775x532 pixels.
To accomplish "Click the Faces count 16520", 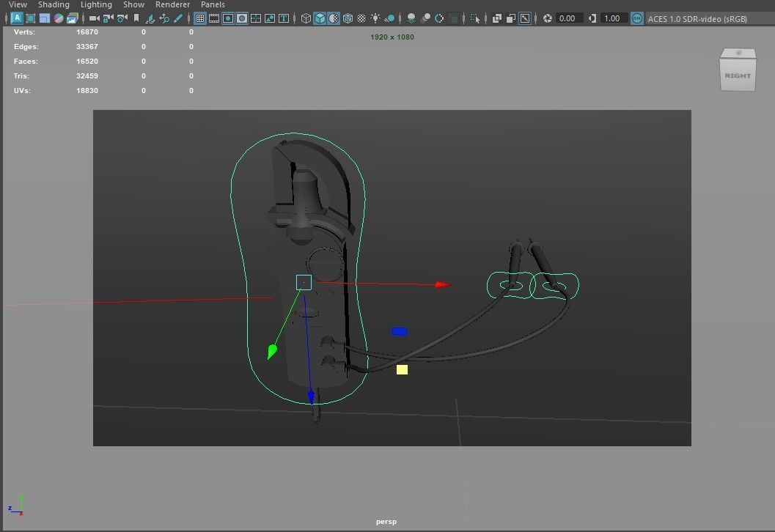I will coord(87,62).
